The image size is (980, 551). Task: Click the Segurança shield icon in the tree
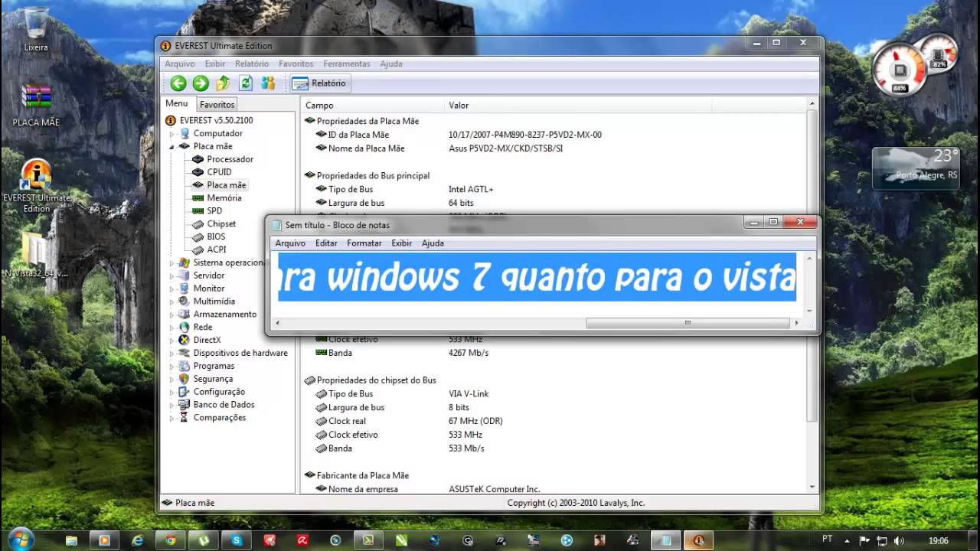184,379
